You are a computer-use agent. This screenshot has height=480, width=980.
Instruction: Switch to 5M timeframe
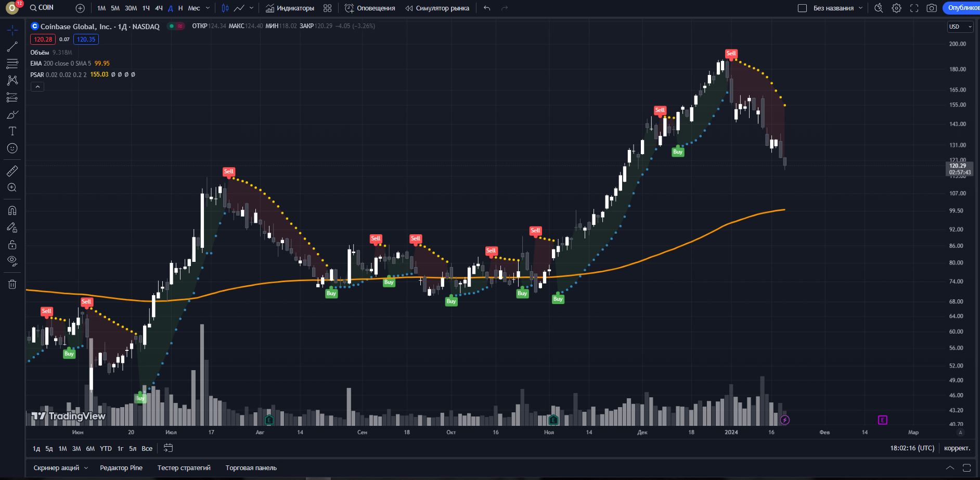click(115, 8)
